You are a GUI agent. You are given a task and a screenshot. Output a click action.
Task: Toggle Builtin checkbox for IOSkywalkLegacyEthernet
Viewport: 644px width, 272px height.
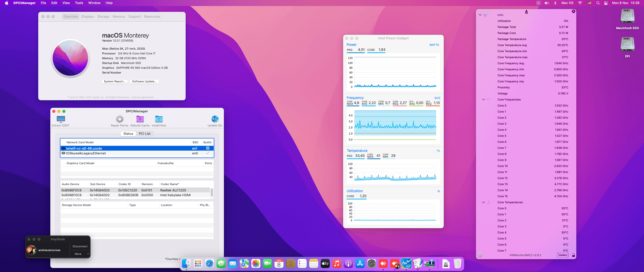pyautogui.click(x=208, y=153)
